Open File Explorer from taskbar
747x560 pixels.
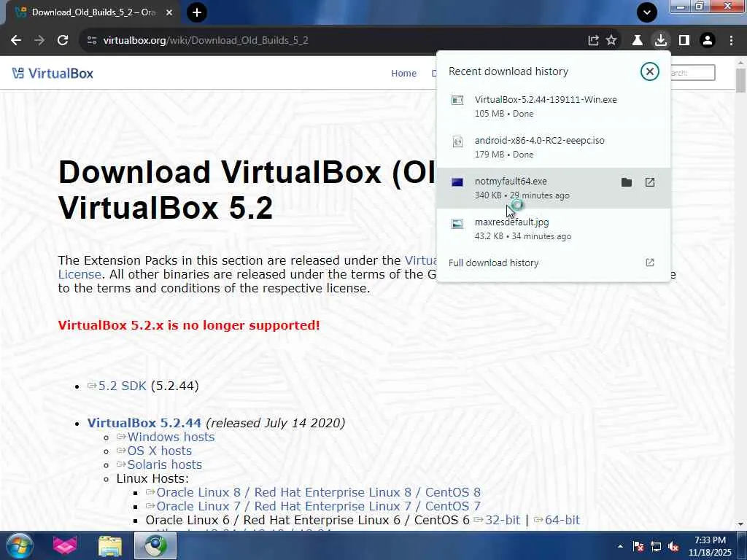tap(110, 545)
